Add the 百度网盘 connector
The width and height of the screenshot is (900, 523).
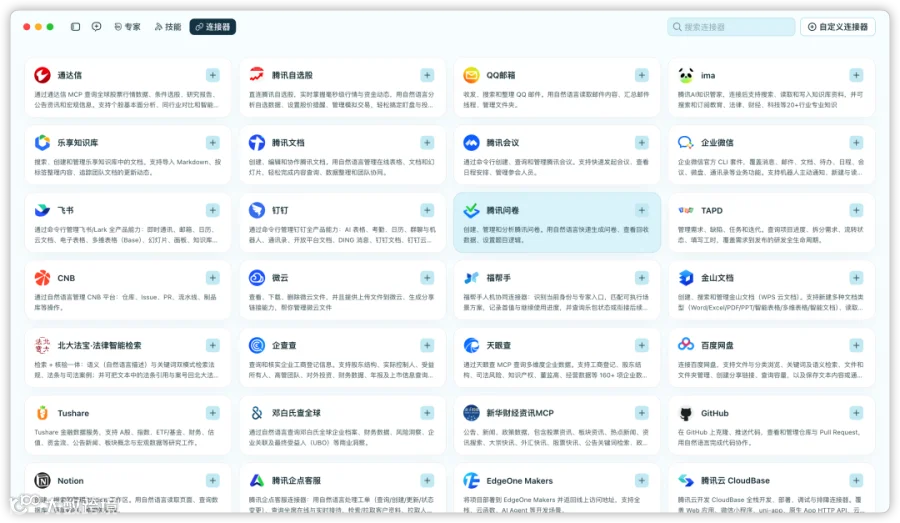(856, 345)
